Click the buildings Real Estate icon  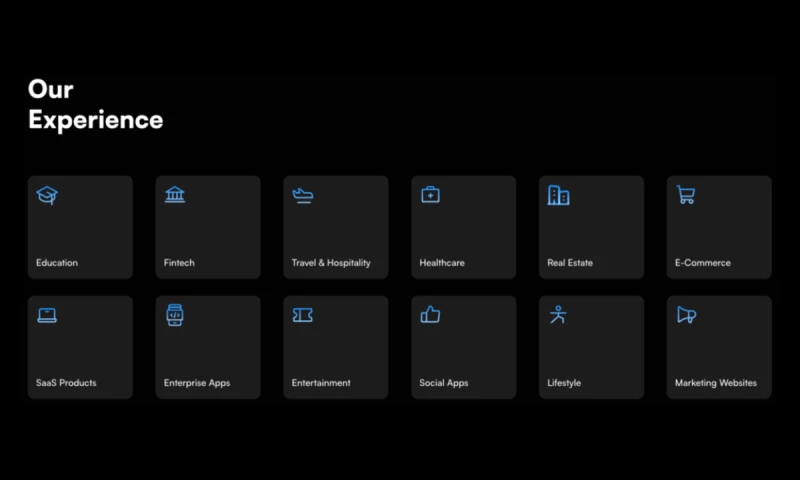558,195
